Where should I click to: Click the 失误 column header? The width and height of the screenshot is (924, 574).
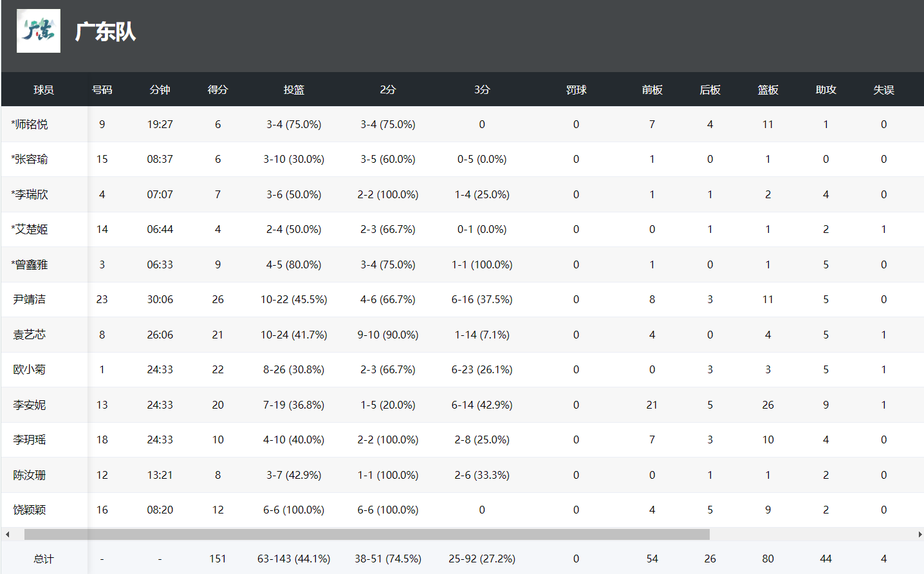[x=883, y=89]
